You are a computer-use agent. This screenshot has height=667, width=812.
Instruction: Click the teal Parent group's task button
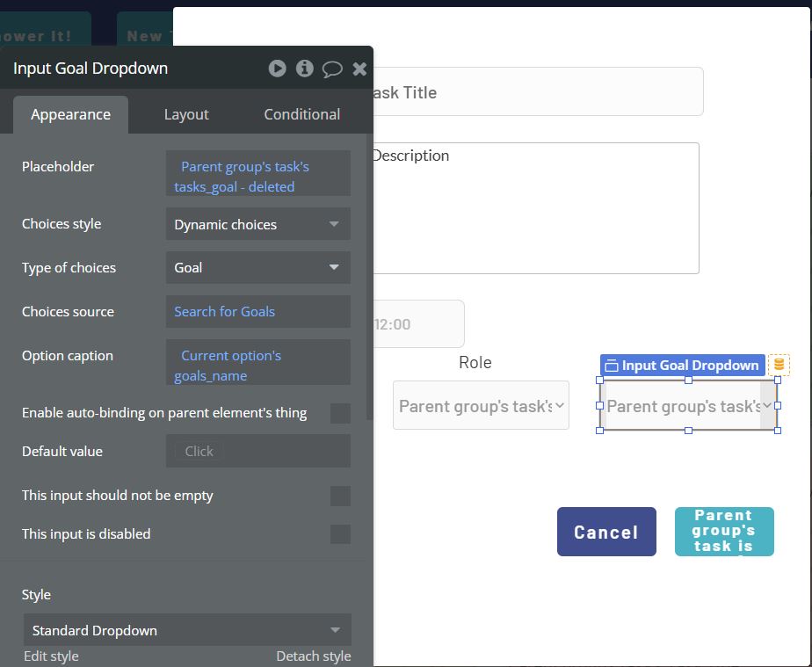point(724,532)
